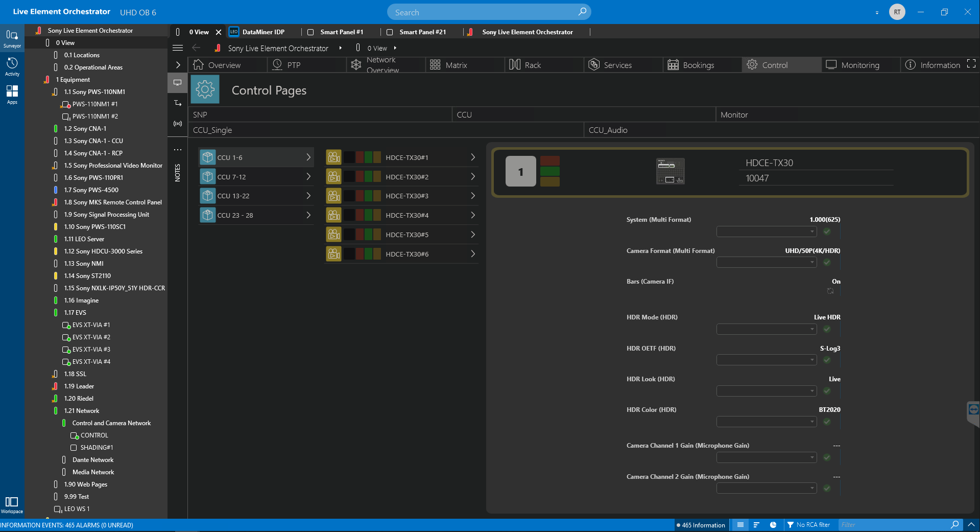Screen dimensions: 980x532
Task: Select EVS XT-VIA #3 in the tree
Action: [x=91, y=350]
